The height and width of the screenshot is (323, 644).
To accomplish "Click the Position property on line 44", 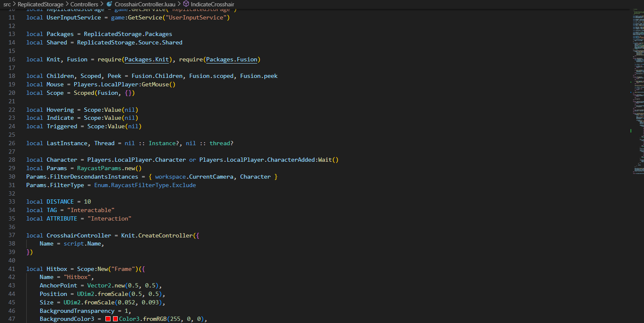I will pyautogui.click(x=53, y=294).
